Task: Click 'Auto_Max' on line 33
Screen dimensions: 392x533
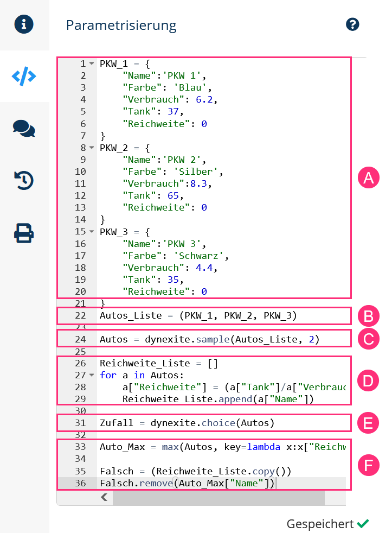Action: pos(123,447)
